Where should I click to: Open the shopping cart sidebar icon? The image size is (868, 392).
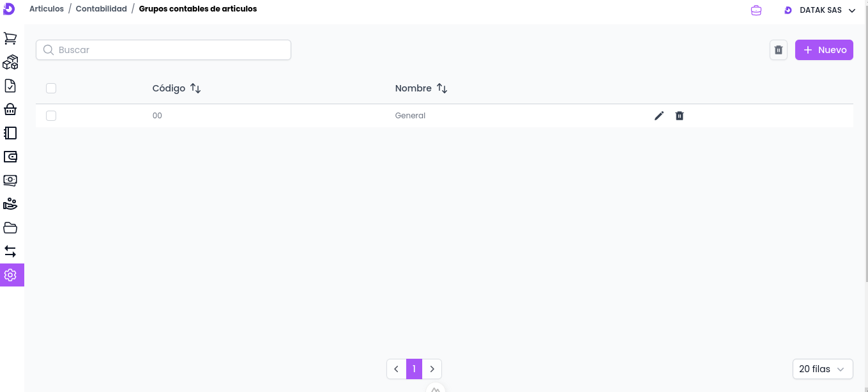pos(10,38)
